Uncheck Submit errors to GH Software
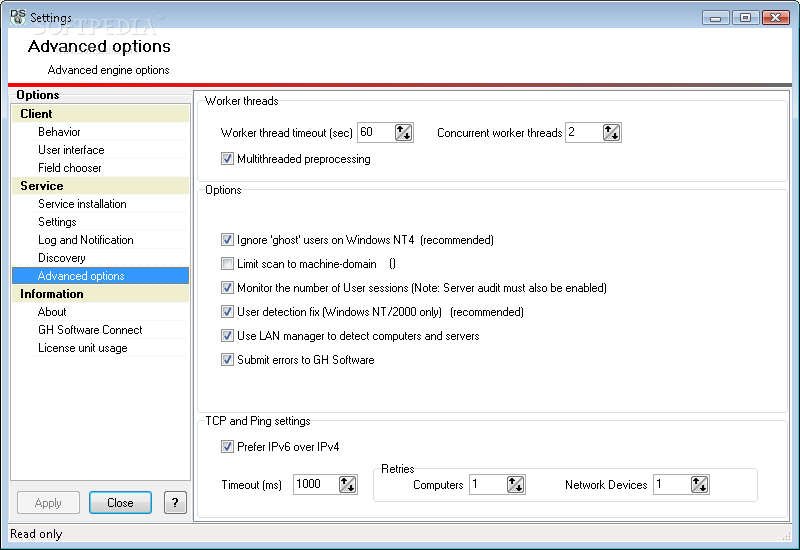 coord(227,360)
